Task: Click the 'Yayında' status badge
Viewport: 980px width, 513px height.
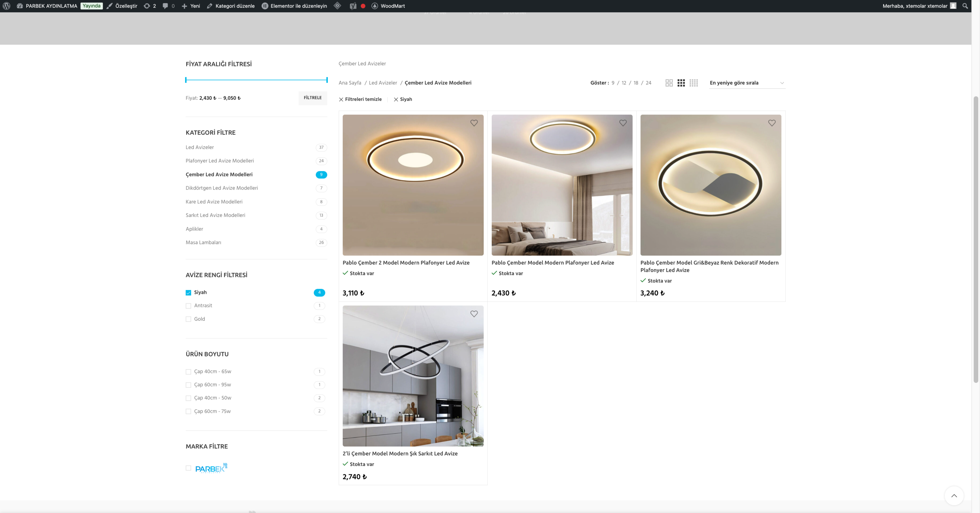Action: click(92, 6)
